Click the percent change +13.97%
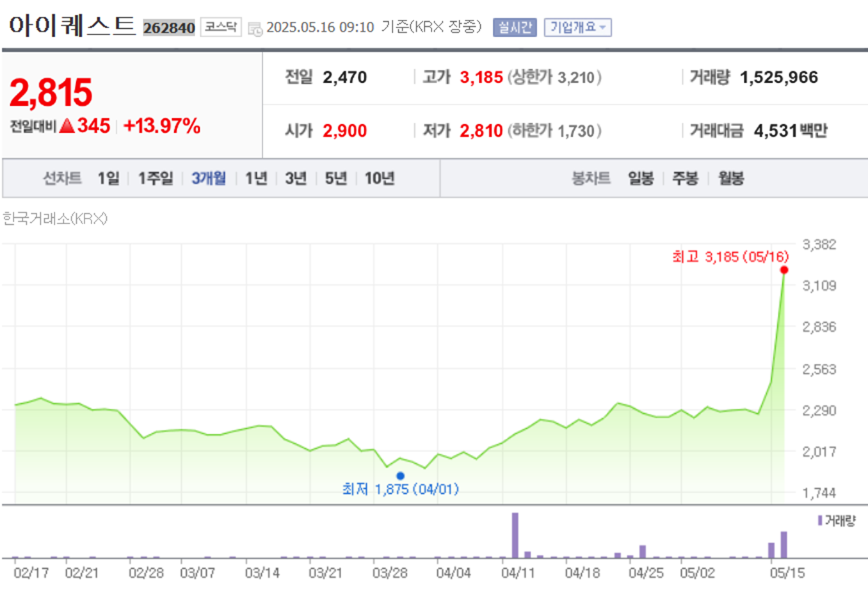 click(162, 126)
